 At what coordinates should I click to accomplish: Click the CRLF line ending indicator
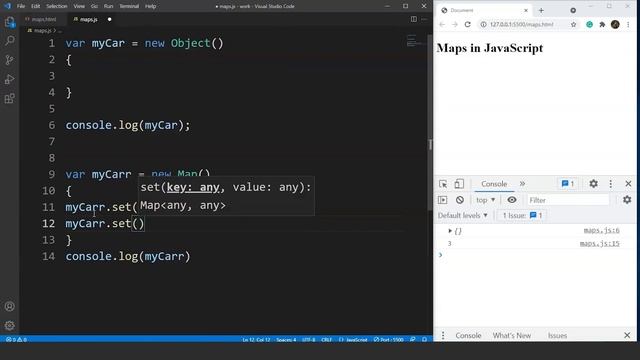327,340
